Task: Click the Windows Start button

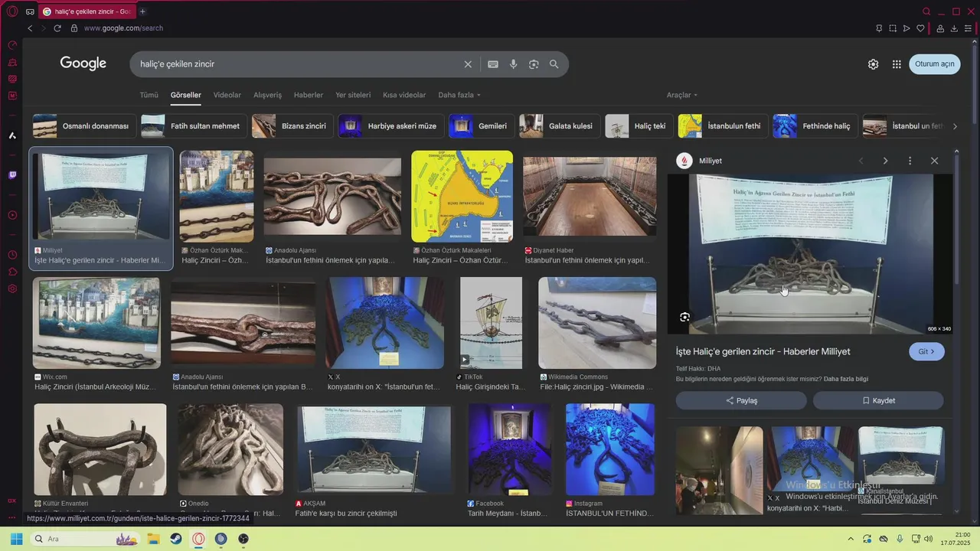Action: pos(16,539)
